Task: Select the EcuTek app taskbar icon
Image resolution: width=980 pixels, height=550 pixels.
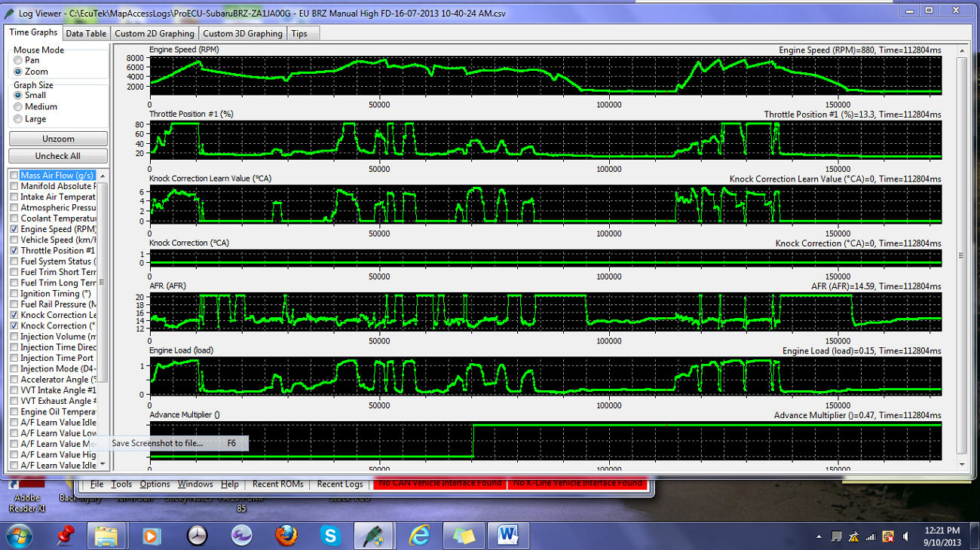Action: (375, 536)
